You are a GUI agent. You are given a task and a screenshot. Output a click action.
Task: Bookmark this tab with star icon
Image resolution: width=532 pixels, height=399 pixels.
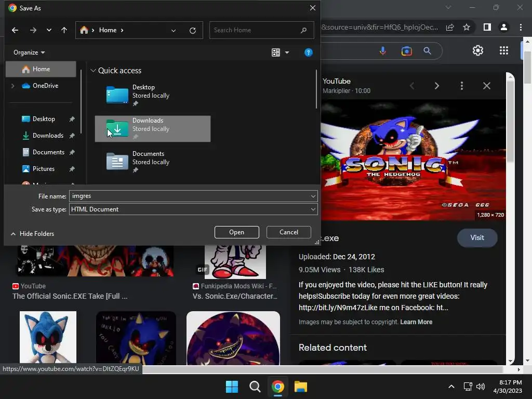click(x=467, y=27)
